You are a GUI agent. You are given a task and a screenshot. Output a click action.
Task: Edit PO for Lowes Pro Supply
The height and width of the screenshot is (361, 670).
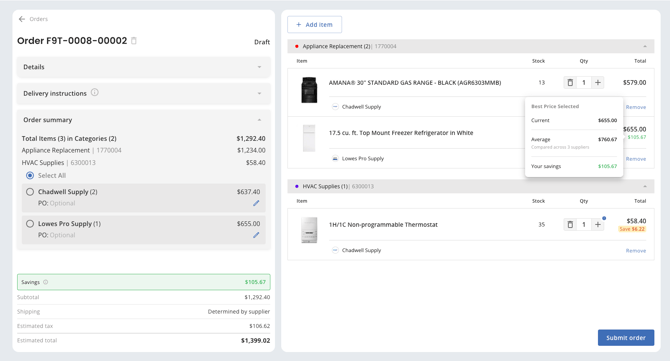(256, 235)
